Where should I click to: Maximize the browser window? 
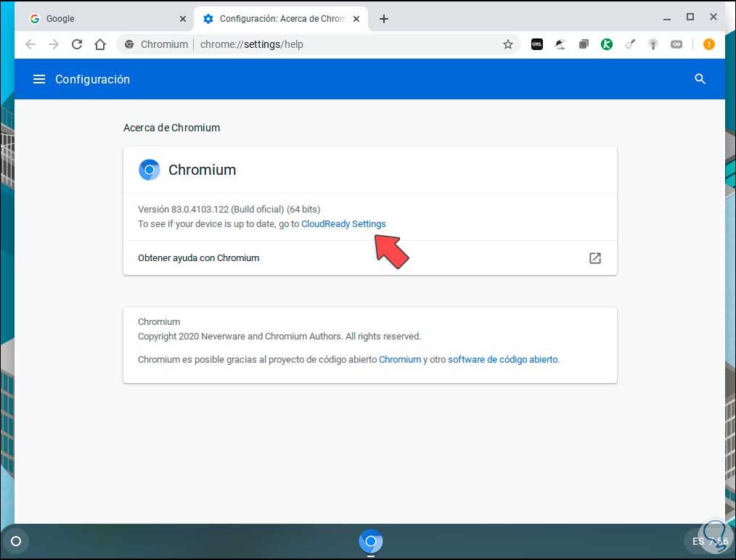tap(690, 17)
